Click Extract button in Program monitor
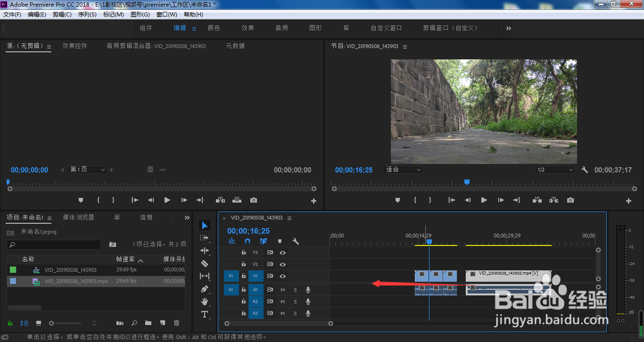Screen dimensions: 644x342 553,200
